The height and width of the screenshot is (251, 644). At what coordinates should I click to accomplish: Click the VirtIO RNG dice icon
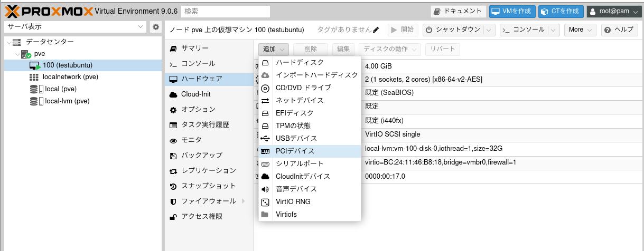[265, 201]
